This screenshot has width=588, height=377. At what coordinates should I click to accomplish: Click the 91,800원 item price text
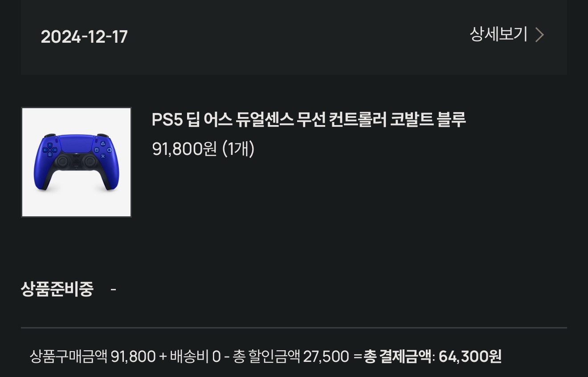point(184,149)
